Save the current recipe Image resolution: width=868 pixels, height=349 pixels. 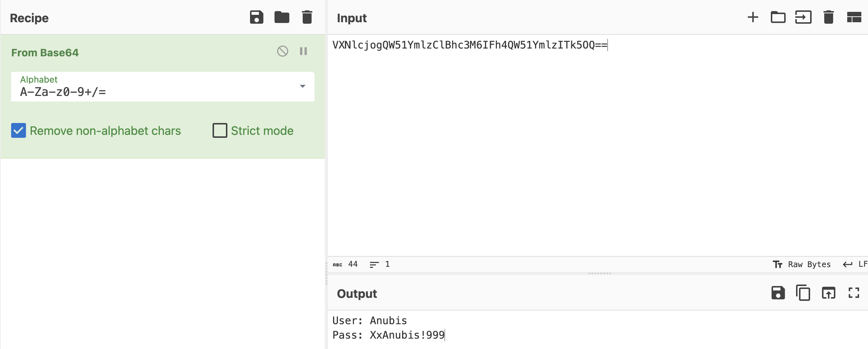click(256, 17)
